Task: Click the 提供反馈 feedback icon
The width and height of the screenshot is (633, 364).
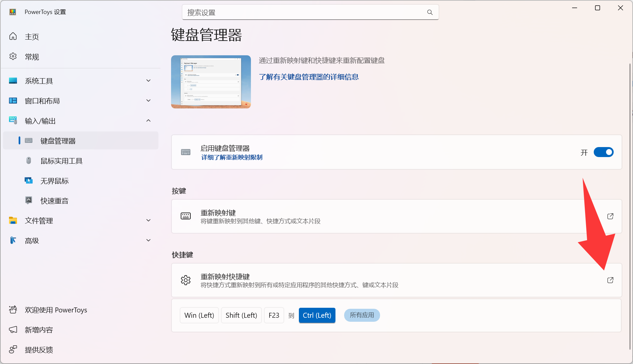Action: [13, 349]
